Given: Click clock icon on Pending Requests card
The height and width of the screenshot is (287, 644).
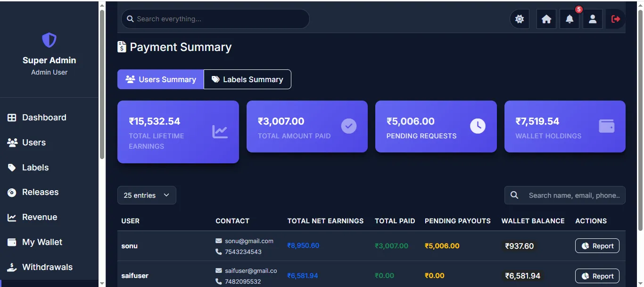Looking at the screenshot, I should point(478,126).
